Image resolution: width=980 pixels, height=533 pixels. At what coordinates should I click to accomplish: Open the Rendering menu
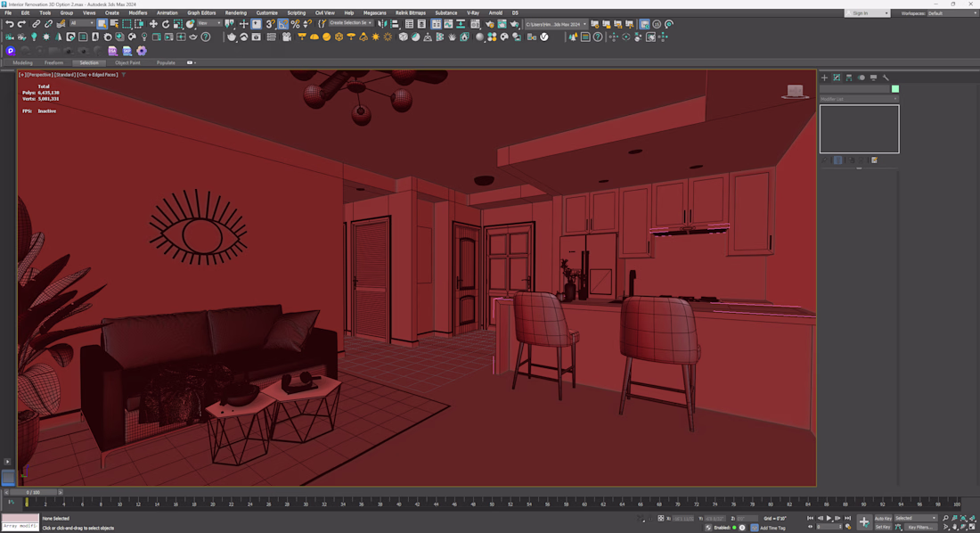(235, 12)
